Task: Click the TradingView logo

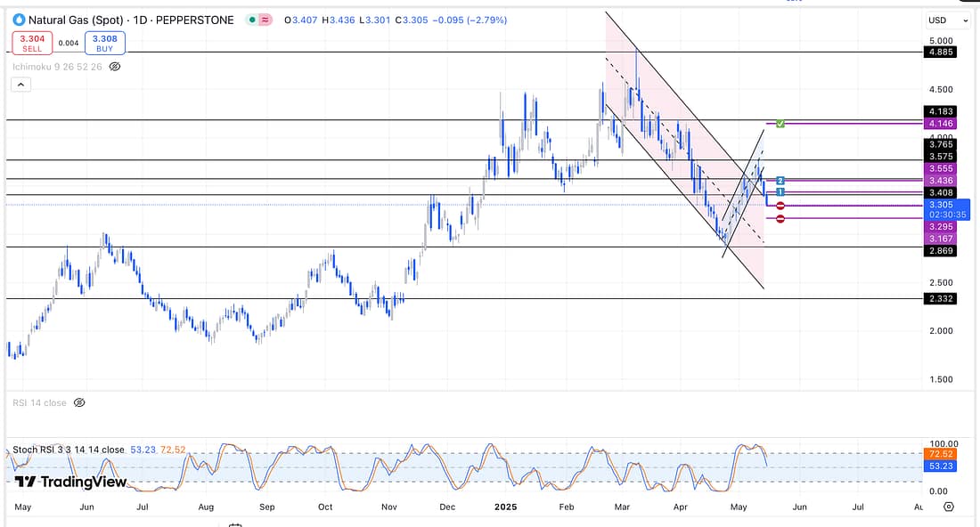Action: click(70, 482)
